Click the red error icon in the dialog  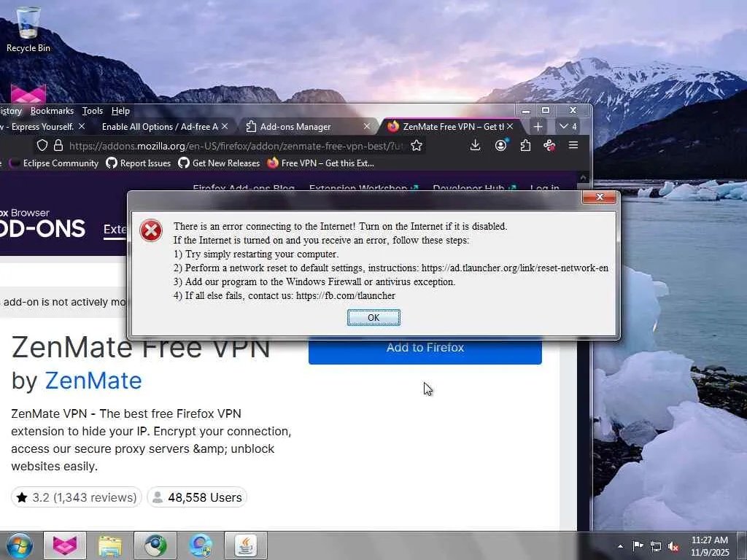point(150,231)
